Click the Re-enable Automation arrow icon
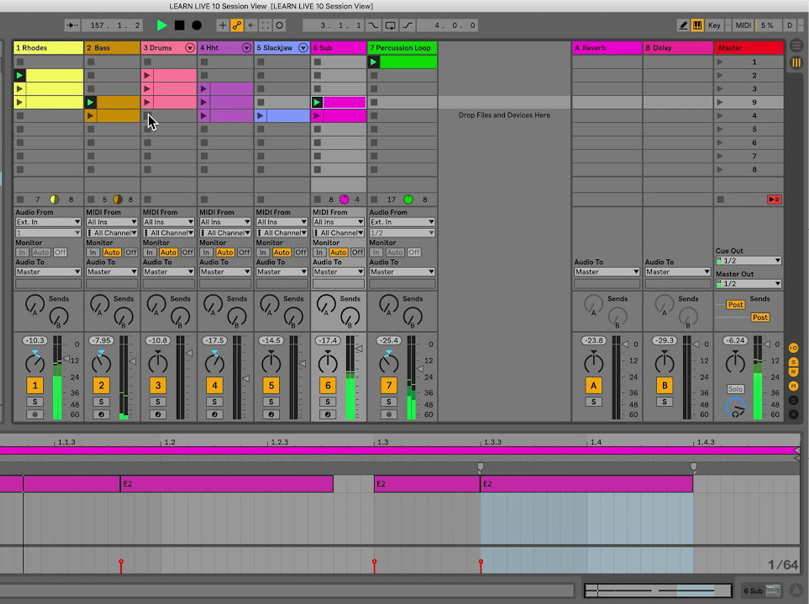This screenshot has height=604, width=809. click(x=251, y=25)
